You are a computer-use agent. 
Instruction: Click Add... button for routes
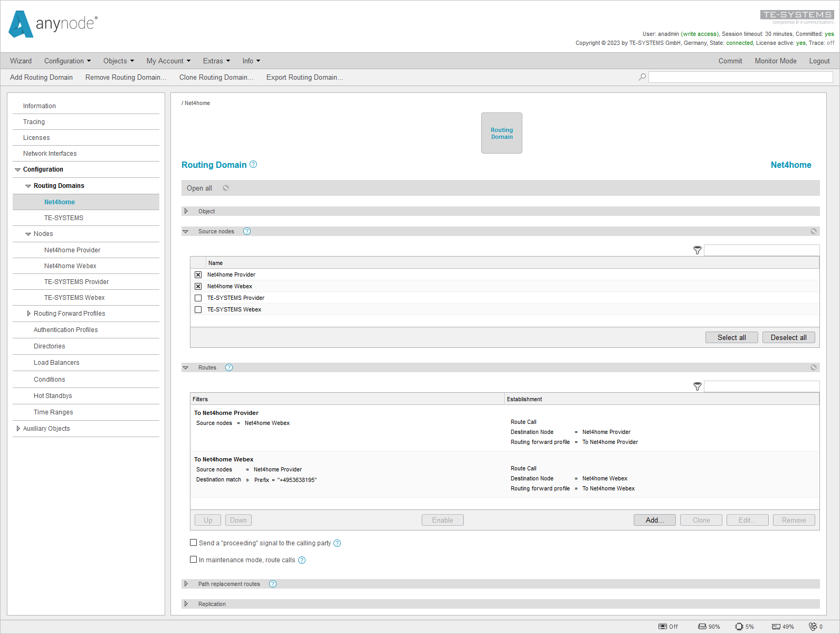pyautogui.click(x=655, y=520)
